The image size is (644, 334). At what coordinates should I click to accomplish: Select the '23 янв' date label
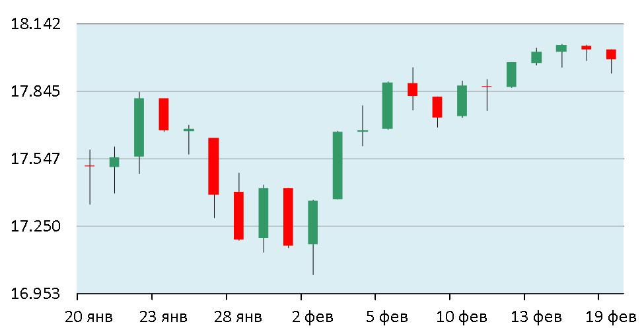pos(163,317)
